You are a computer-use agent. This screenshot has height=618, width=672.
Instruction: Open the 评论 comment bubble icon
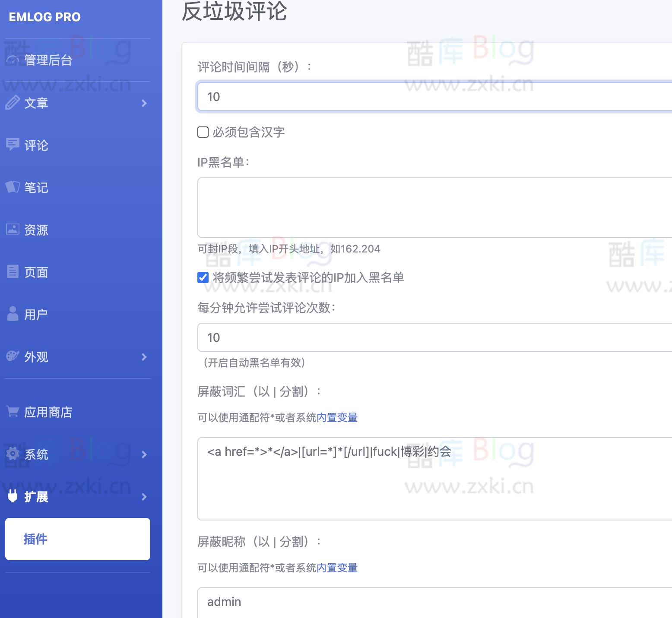(13, 145)
